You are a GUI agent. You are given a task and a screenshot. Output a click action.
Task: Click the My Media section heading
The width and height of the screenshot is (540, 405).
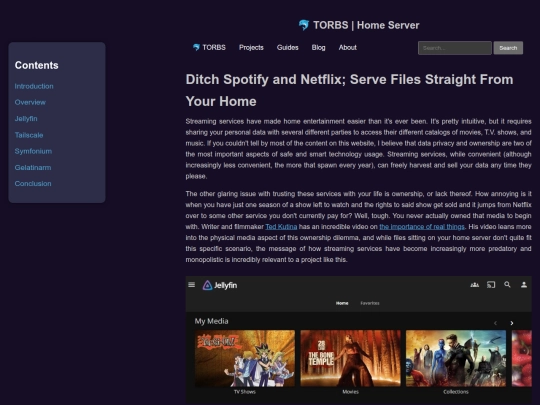(x=211, y=321)
